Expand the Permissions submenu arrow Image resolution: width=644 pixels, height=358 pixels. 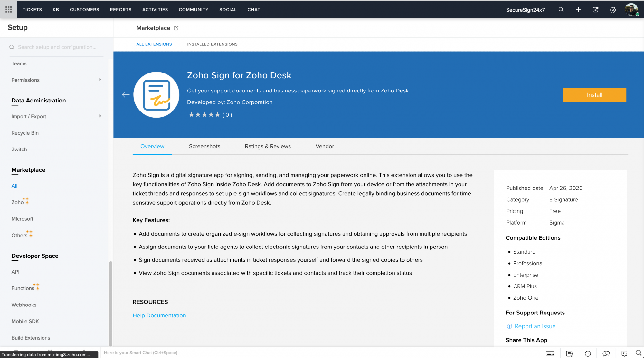pos(100,80)
